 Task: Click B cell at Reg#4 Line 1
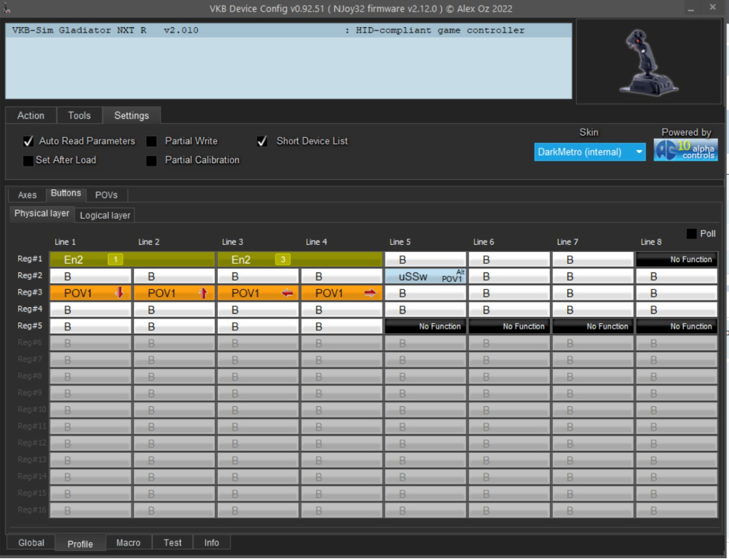91,309
